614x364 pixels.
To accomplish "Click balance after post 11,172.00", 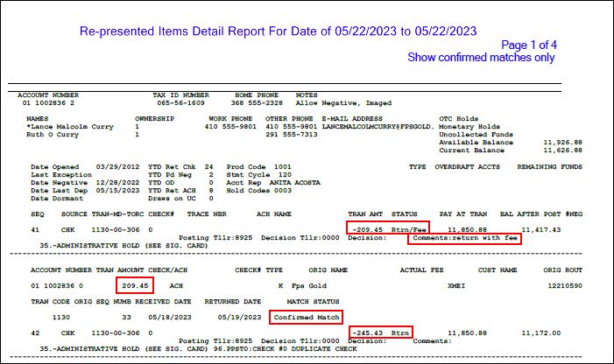I will (540, 333).
